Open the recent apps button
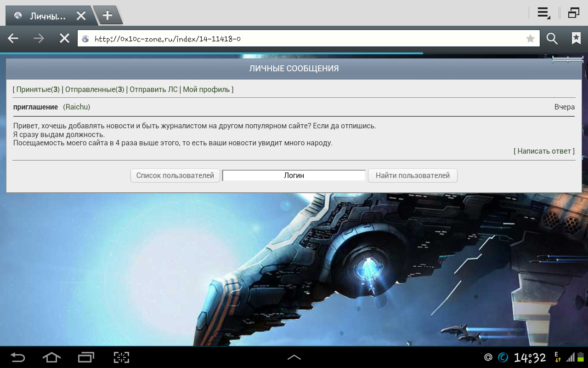Image resolution: width=588 pixels, height=368 pixels. (86, 357)
